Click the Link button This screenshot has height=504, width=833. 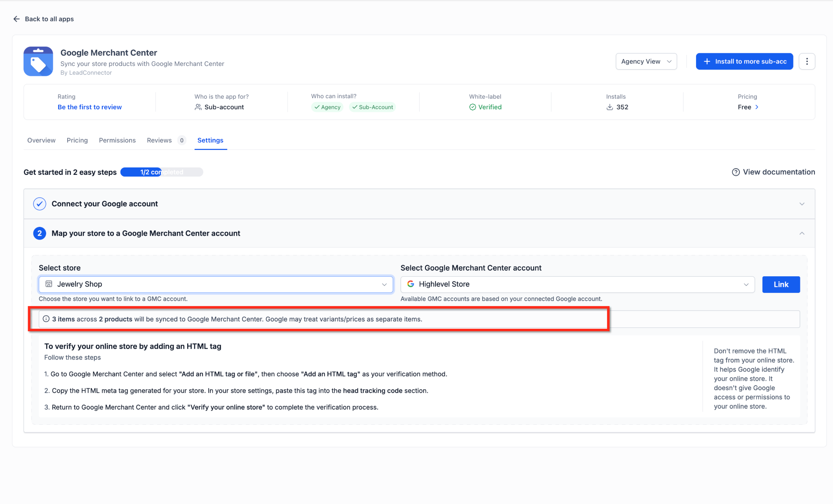point(781,285)
